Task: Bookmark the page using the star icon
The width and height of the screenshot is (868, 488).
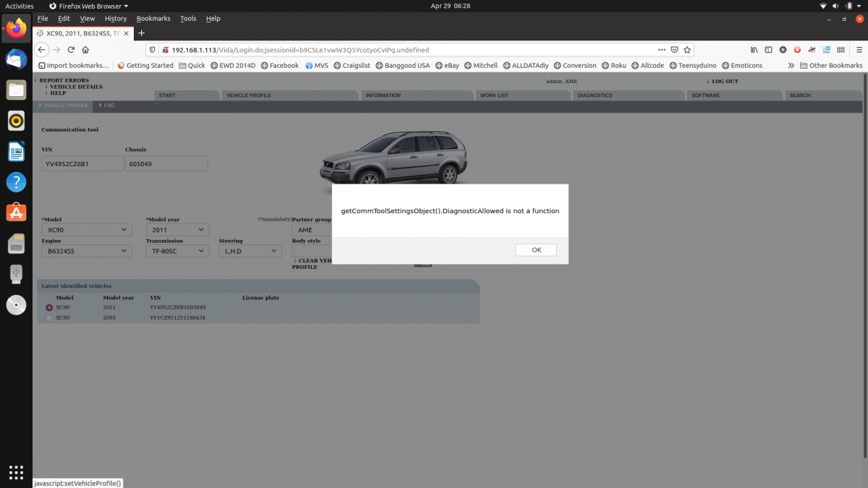Action: point(686,50)
